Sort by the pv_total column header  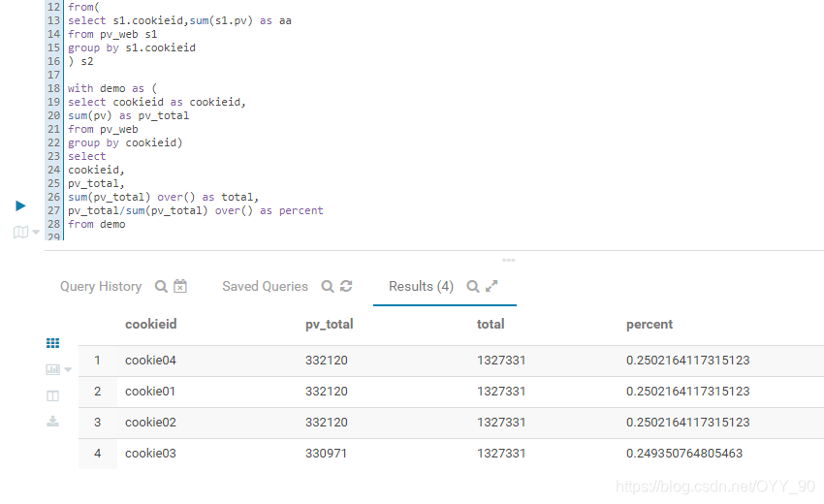click(329, 325)
